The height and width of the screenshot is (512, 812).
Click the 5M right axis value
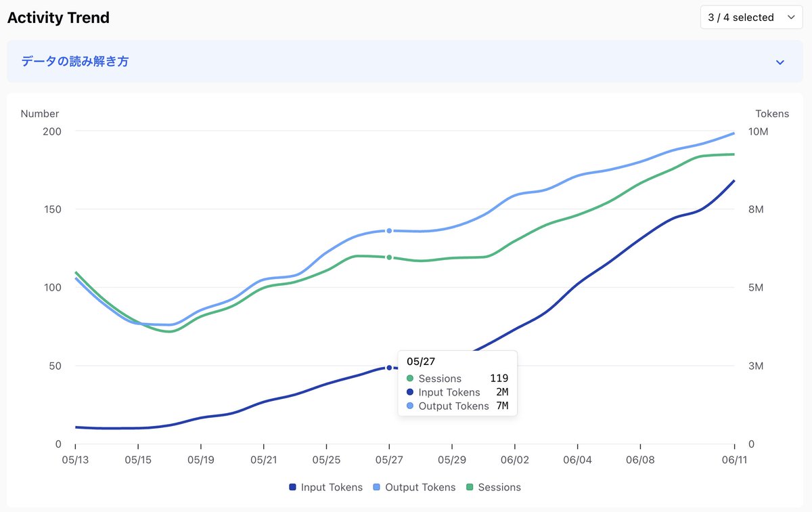click(x=757, y=287)
